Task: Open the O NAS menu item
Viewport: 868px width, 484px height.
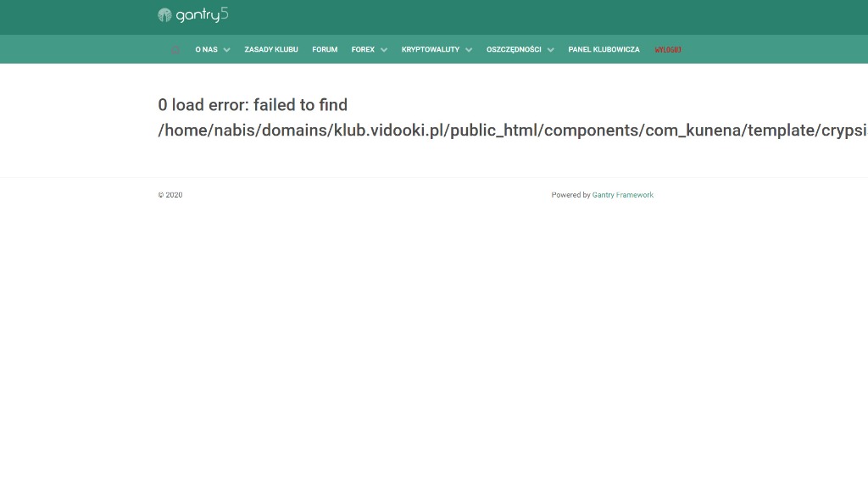Action: (206, 50)
